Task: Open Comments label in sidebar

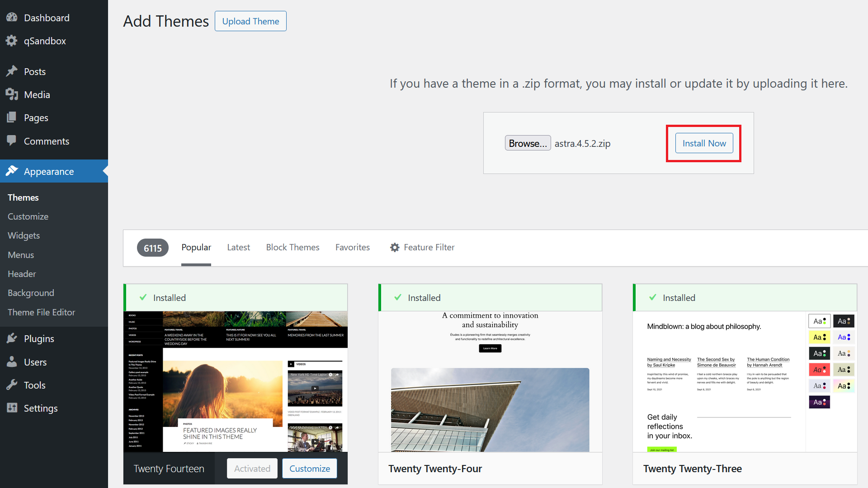Action: pos(47,141)
